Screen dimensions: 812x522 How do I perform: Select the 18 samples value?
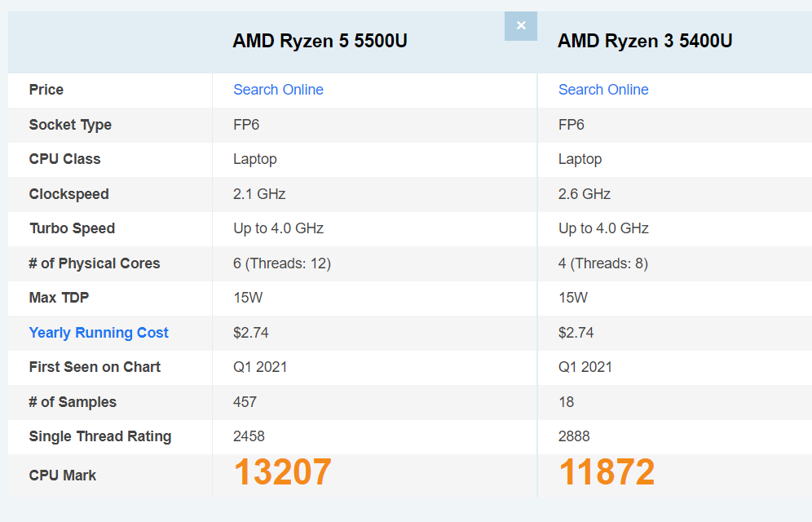[x=566, y=402]
